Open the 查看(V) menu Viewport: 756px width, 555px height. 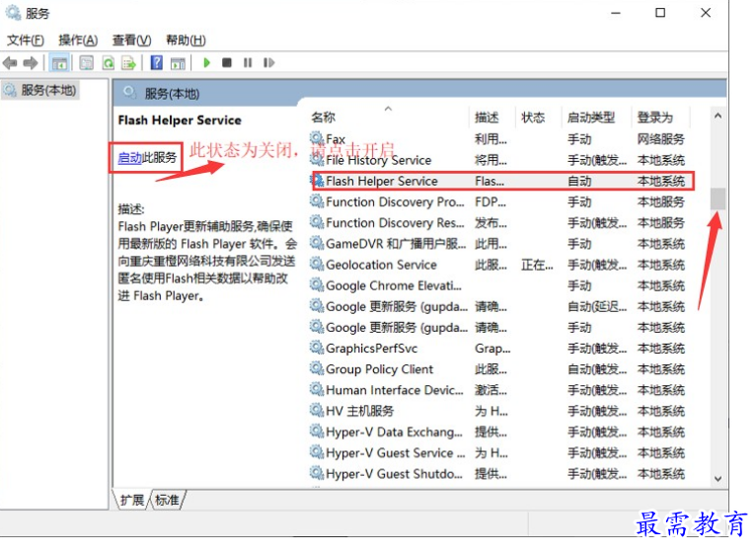[x=131, y=40]
